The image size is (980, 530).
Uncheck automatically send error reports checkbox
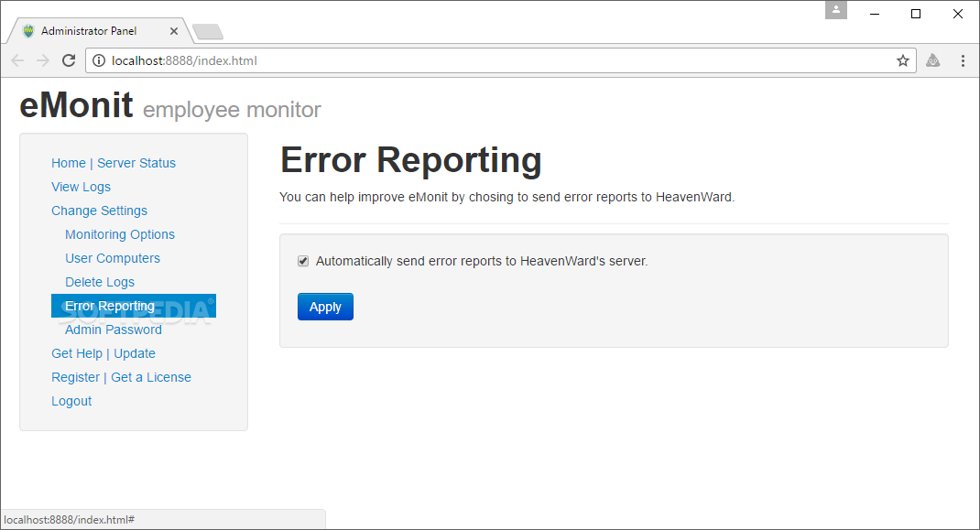pyautogui.click(x=303, y=261)
